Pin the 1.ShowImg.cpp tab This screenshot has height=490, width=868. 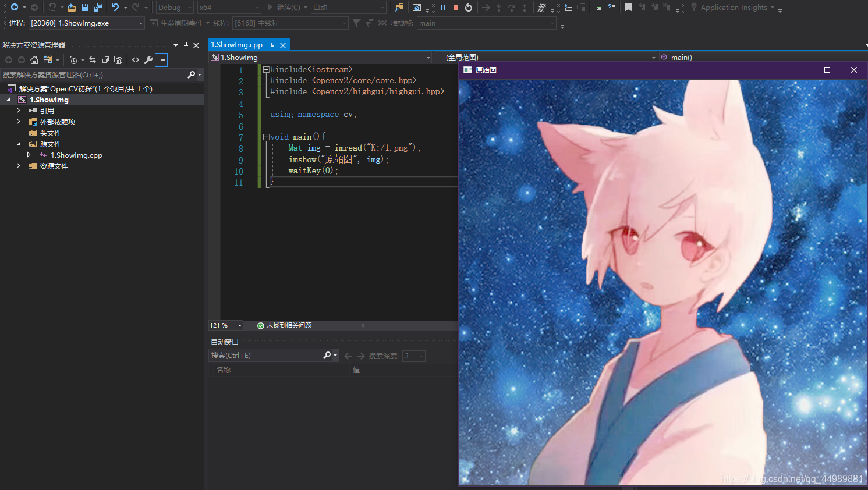coord(272,45)
